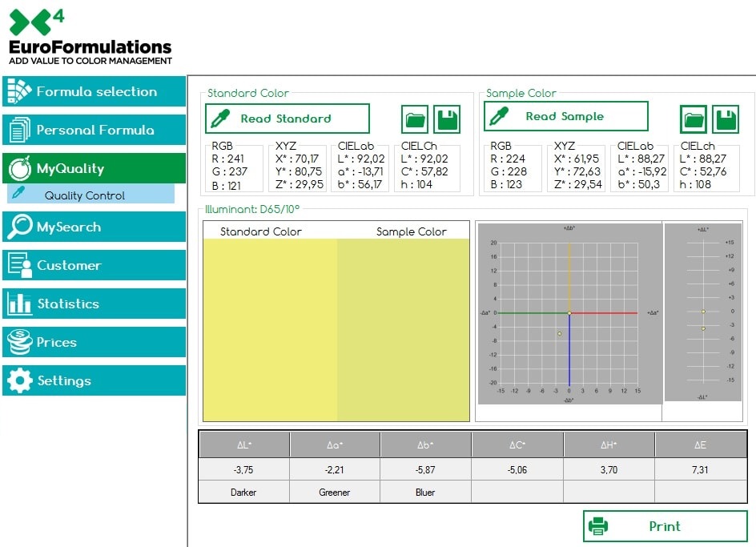Save the Standard Color to disk
The width and height of the screenshot is (756, 547).
pos(447,119)
